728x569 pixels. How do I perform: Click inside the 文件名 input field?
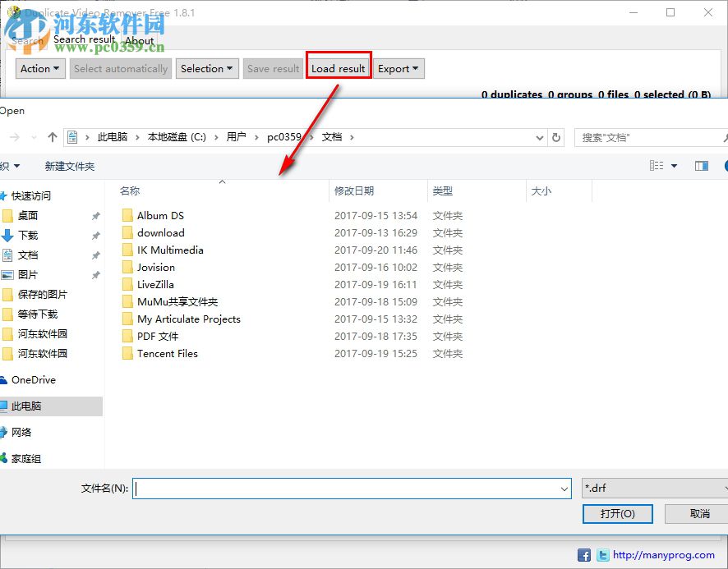coord(345,488)
